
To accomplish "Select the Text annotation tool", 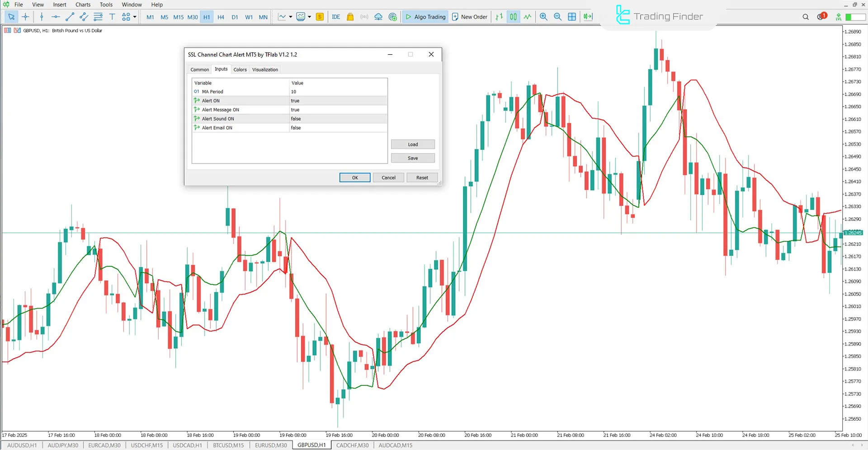I will pos(112,17).
